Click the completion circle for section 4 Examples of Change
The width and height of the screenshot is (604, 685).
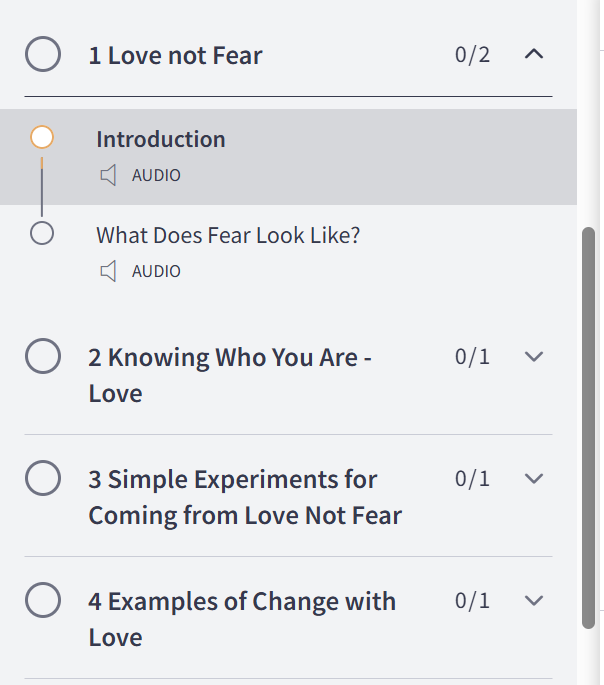click(43, 601)
